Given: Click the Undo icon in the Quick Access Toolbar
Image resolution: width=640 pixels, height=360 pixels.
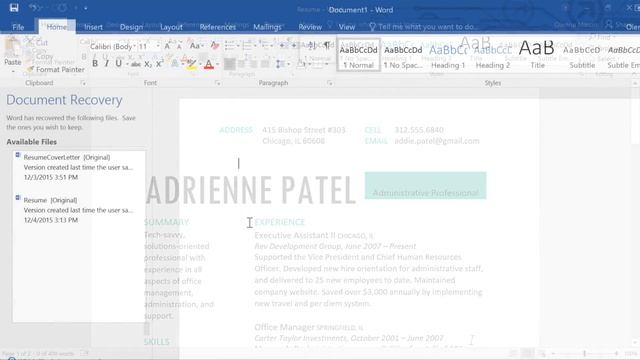Looking at the screenshot, I should (x=34, y=8).
